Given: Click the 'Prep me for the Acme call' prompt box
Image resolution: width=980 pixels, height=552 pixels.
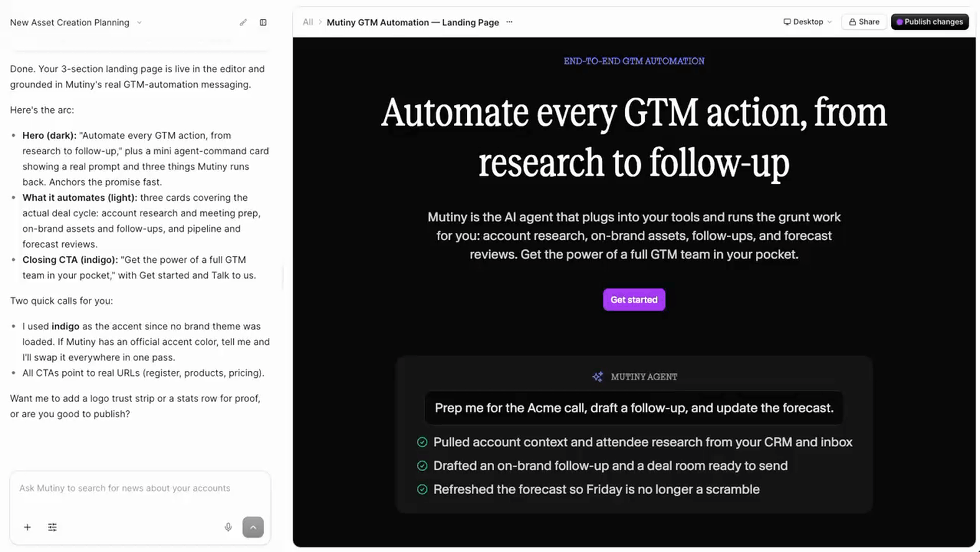Looking at the screenshot, I should pyautogui.click(x=634, y=408).
